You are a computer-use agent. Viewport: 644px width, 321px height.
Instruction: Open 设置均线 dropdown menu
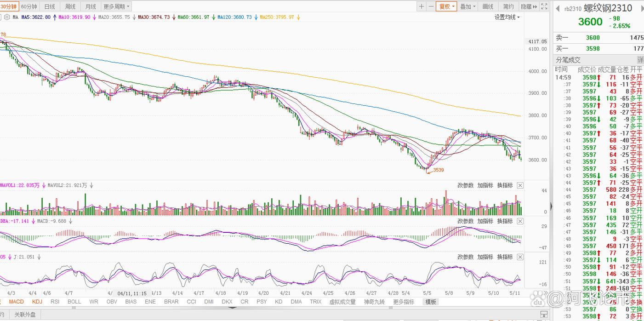point(507,17)
